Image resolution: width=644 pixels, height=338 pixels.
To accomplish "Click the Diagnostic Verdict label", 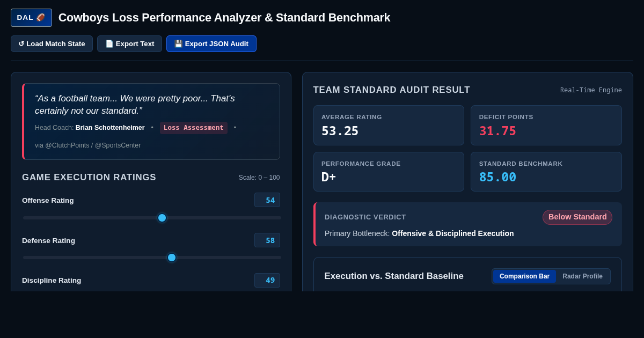I will [365, 217].
